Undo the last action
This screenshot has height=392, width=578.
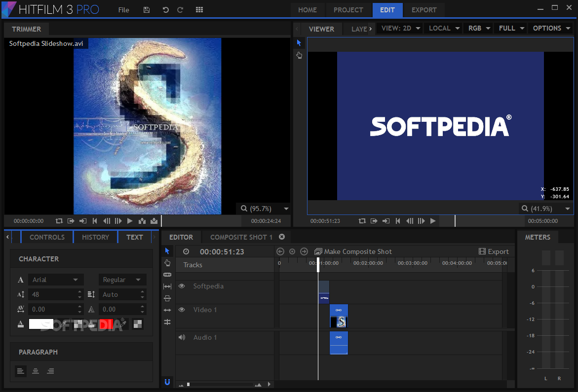point(166,10)
